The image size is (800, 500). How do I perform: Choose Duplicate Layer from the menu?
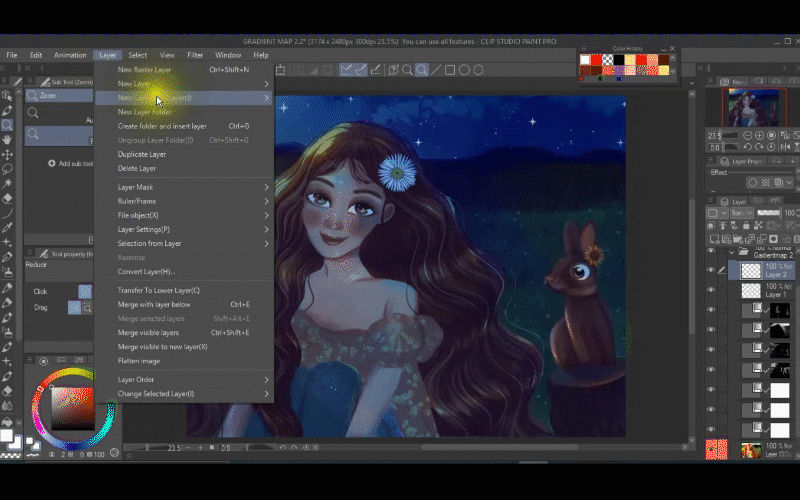142,155
